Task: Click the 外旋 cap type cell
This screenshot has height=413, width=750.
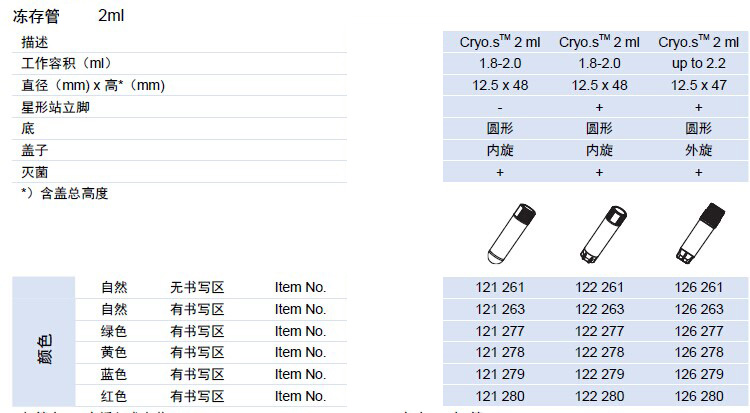Action: [x=699, y=150]
